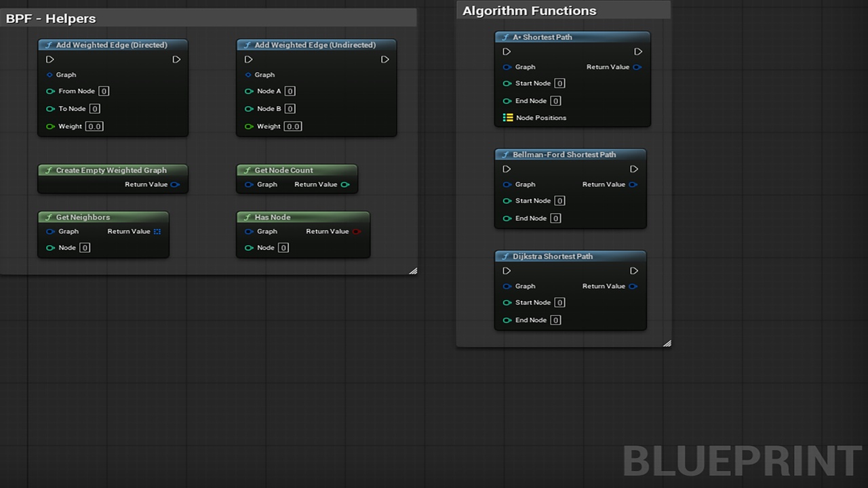Click resize handle of Algorithm Functions comment box
Viewport: 868px width, 488px height.
tap(667, 343)
